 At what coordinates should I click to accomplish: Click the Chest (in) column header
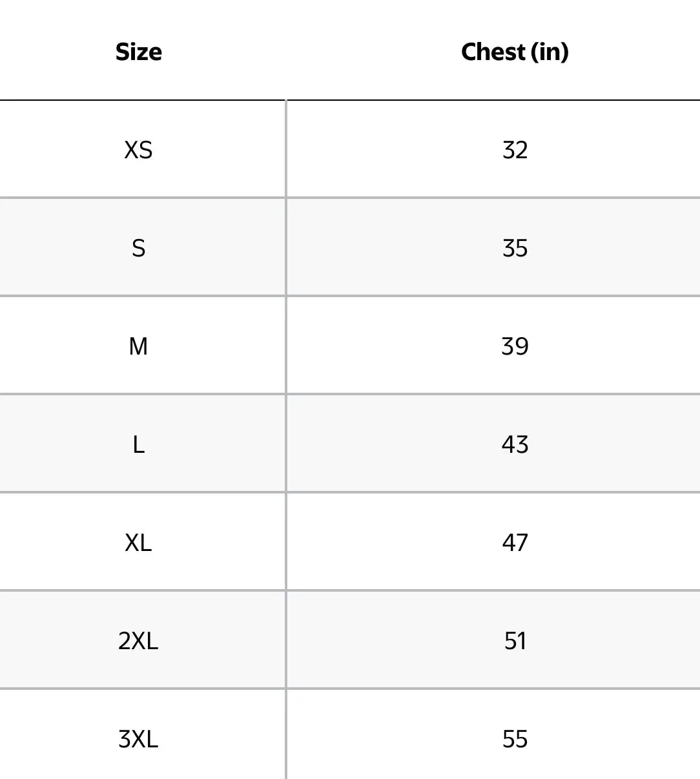[x=515, y=52]
